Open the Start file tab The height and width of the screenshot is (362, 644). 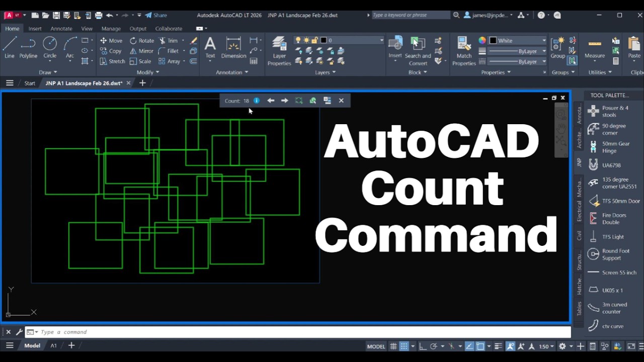(30, 83)
